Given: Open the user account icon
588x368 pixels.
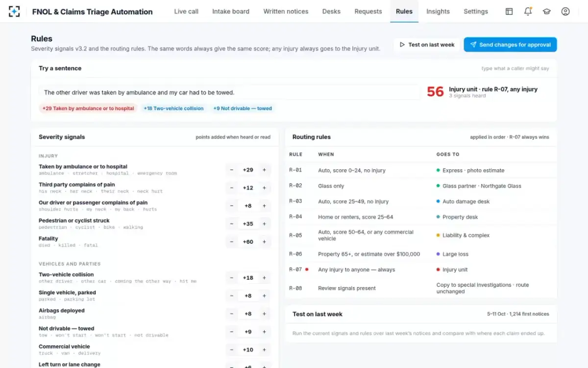Looking at the screenshot, I should click(565, 11).
